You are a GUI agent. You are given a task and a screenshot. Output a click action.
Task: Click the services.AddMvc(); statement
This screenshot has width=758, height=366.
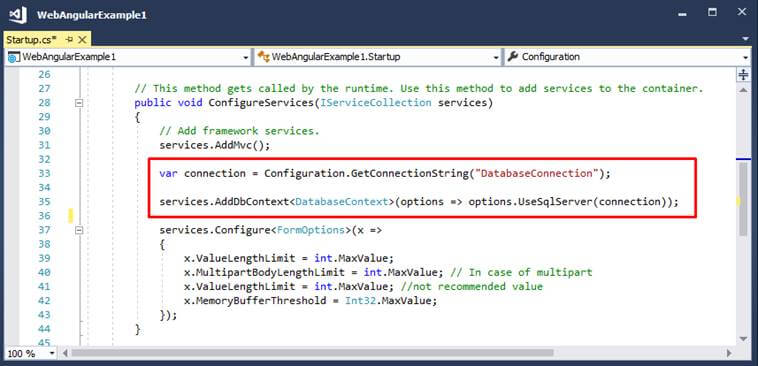tap(215, 145)
